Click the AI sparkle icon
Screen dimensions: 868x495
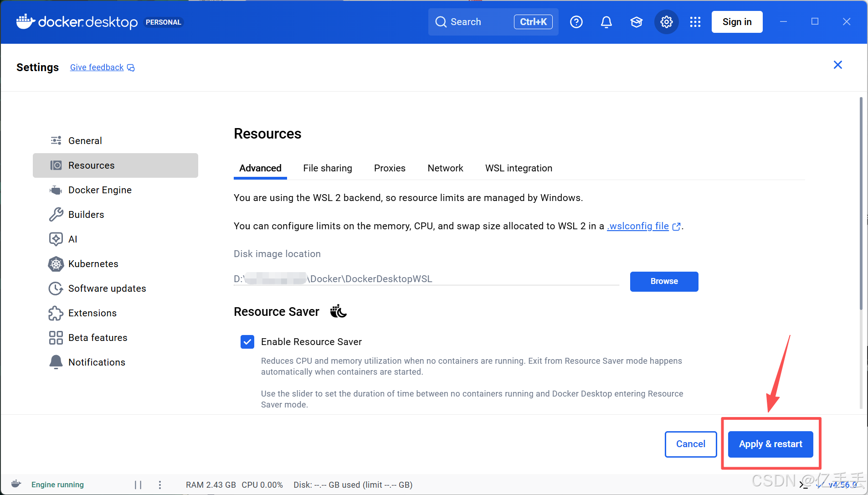coord(56,239)
